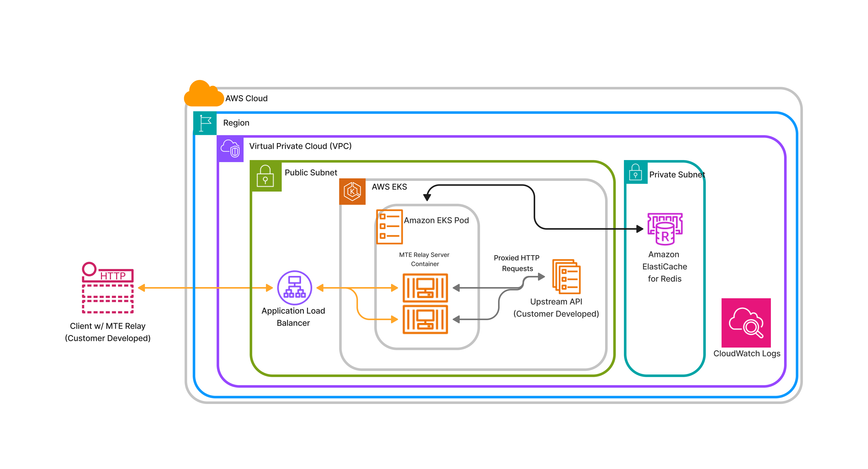The width and height of the screenshot is (868, 469).
Task: Select the 'Region' label text
Action: (x=236, y=123)
